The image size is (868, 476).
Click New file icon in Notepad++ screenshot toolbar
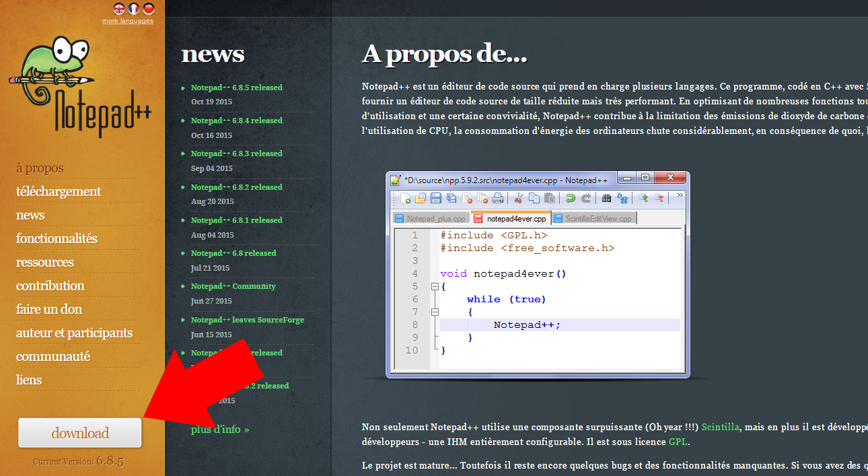point(406,198)
